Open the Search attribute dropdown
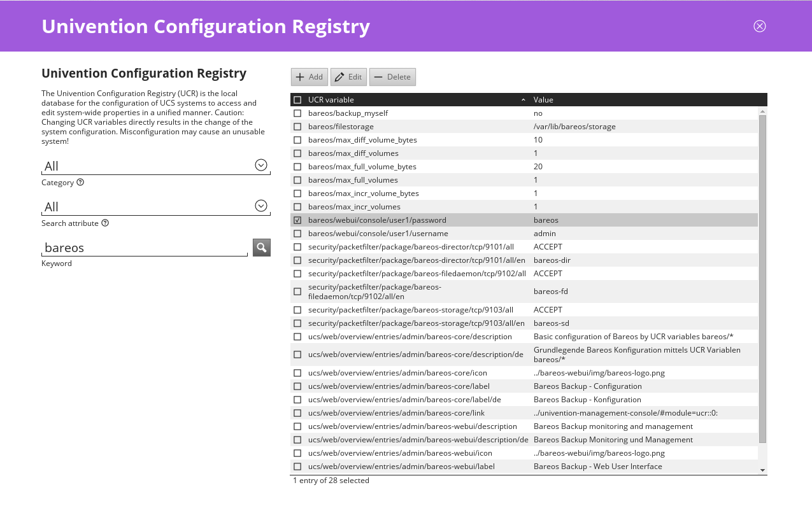This screenshot has width=812, height=520. pyautogui.click(x=260, y=206)
